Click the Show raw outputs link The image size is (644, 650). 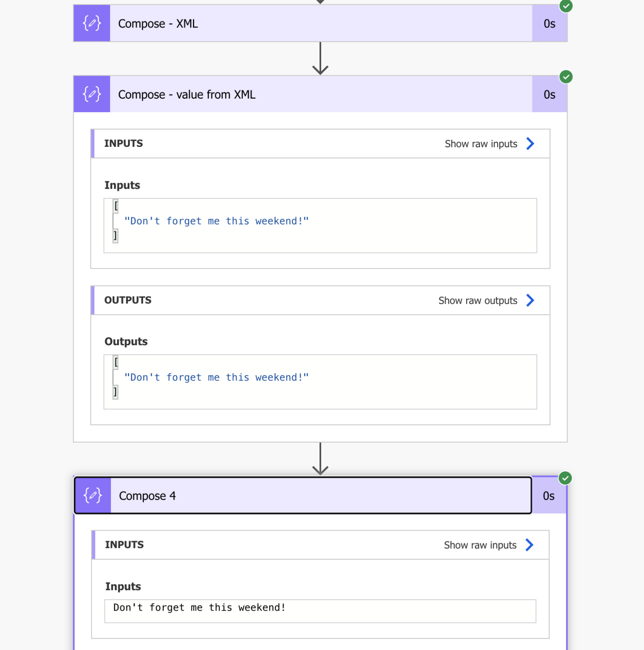pos(478,300)
